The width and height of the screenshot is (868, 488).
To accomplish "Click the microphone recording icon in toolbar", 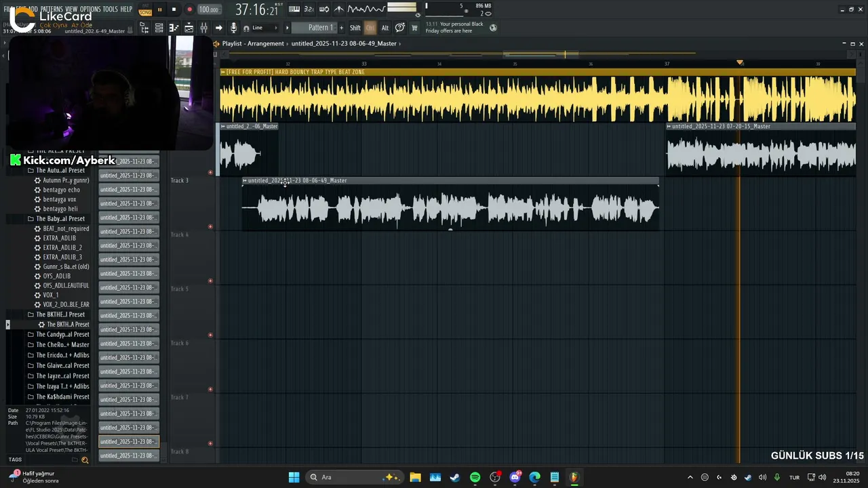I will 233,28.
